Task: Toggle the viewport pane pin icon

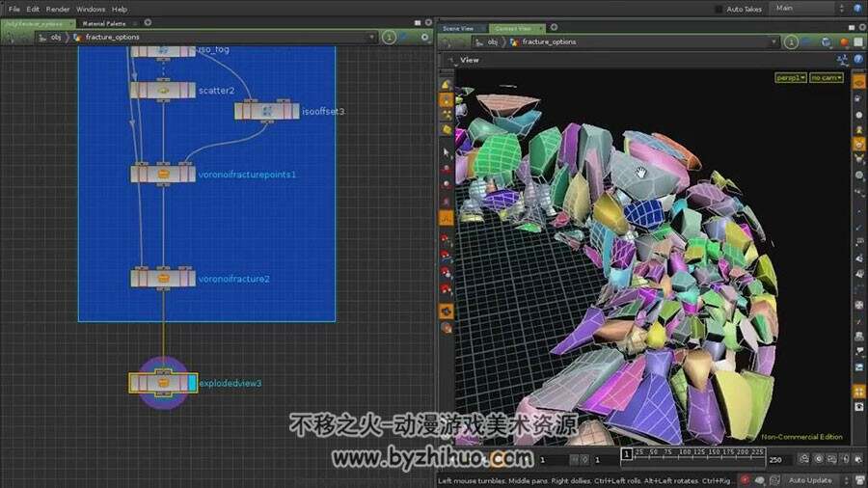Action: [x=791, y=42]
